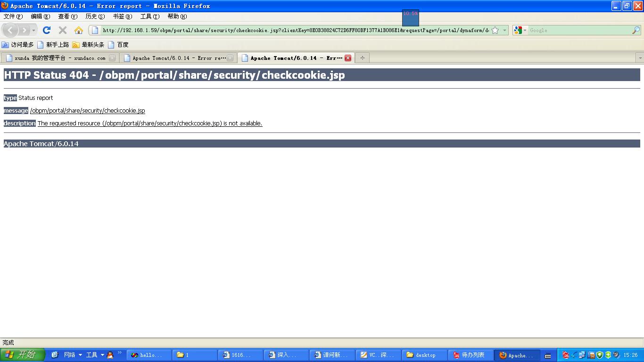Click the 'description' label on the error page
This screenshot has width=644, height=362.
point(20,123)
